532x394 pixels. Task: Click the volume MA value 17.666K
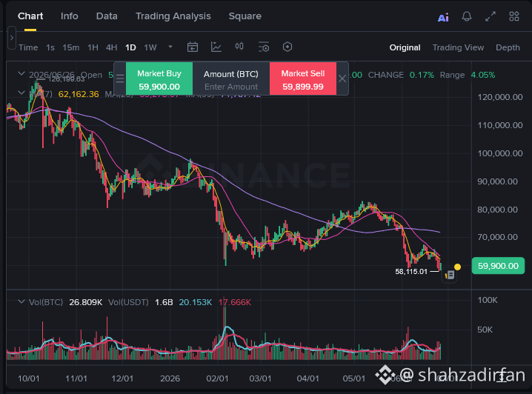coord(235,302)
